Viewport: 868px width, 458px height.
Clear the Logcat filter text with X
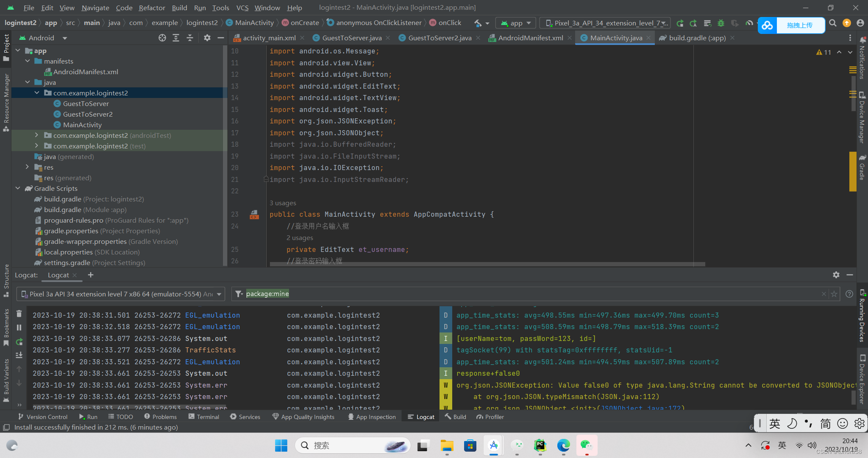pyautogui.click(x=823, y=294)
